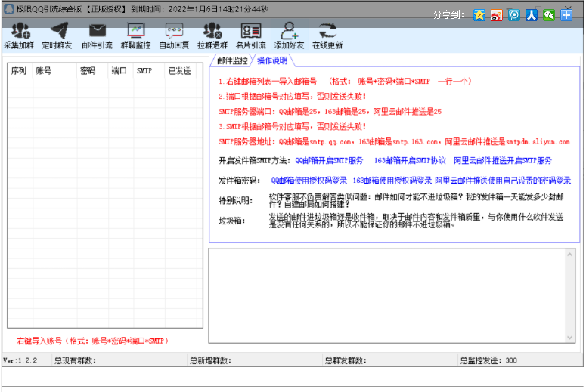The height and width of the screenshot is (392, 586).
Task: Click scroll up arrow in log box
Action: point(569,255)
